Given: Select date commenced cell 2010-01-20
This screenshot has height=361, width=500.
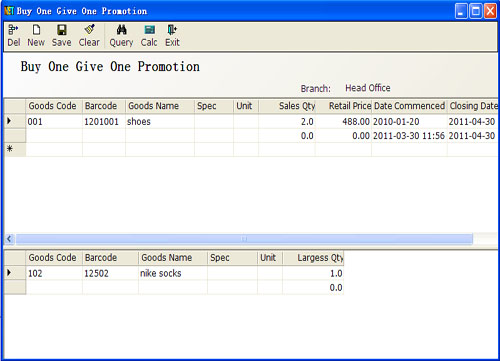Looking at the screenshot, I should coord(409,122).
